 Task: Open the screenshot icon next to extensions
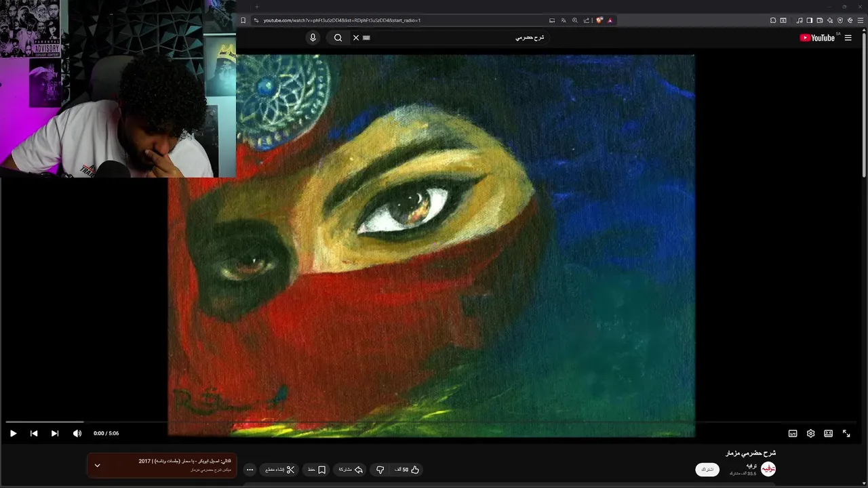(783, 20)
